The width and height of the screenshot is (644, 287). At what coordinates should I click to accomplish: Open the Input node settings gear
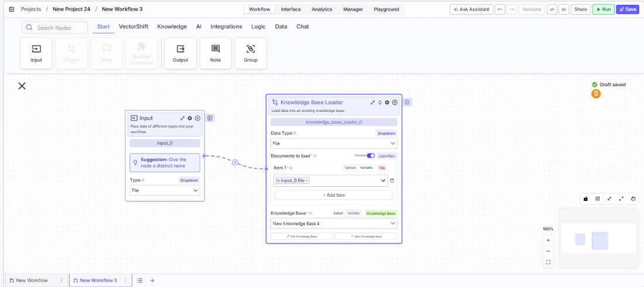[x=190, y=118]
